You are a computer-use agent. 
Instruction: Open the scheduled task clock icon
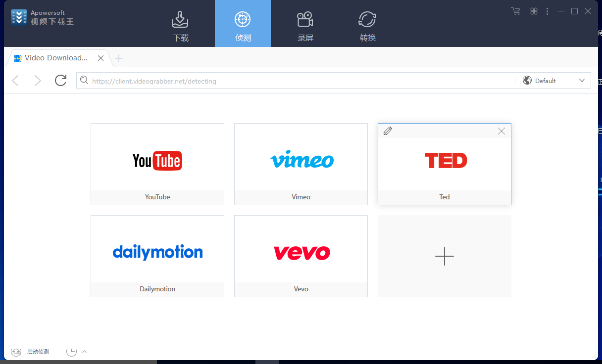coord(72,352)
